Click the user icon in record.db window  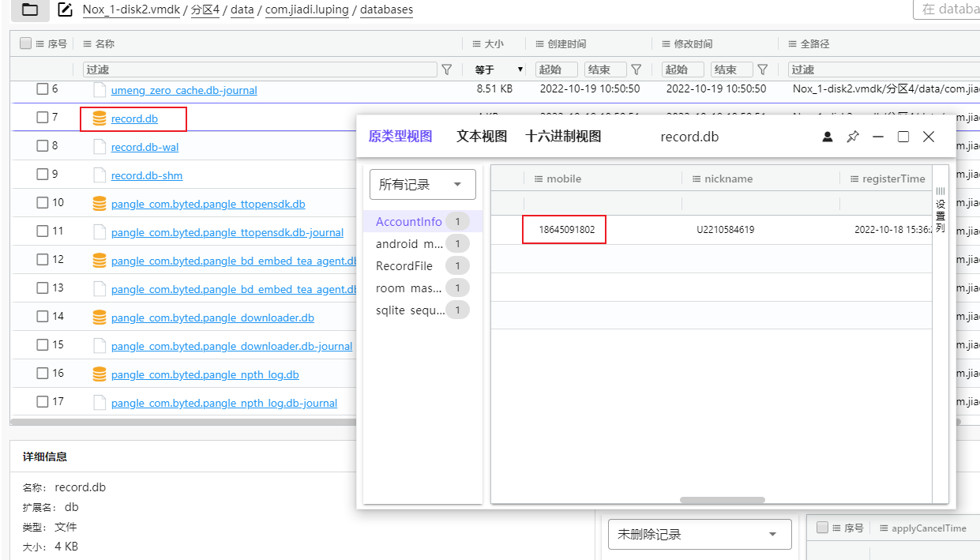coord(828,137)
